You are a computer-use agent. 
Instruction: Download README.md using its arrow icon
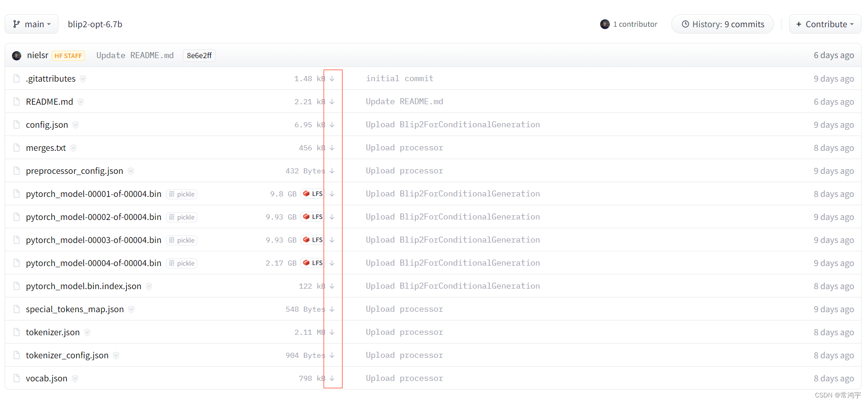pos(332,101)
